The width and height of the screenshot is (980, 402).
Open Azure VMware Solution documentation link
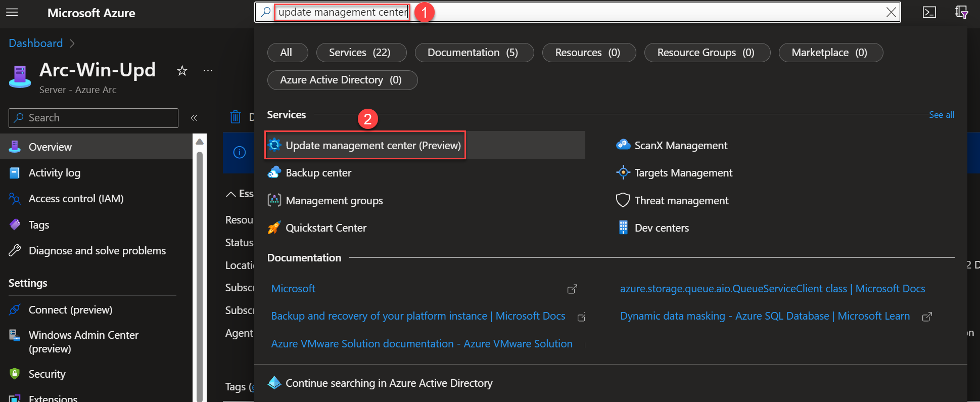[x=422, y=344]
